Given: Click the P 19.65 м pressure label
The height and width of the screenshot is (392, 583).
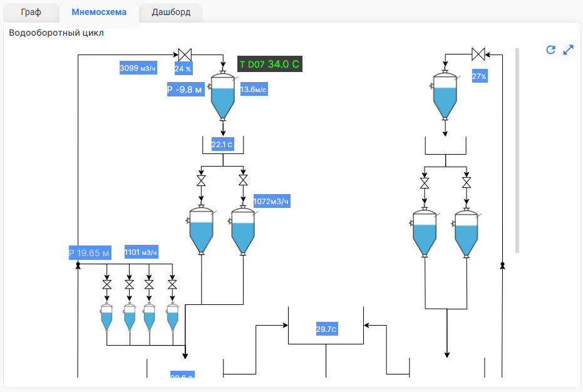Looking at the screenshot, I should tap(89, 253).
